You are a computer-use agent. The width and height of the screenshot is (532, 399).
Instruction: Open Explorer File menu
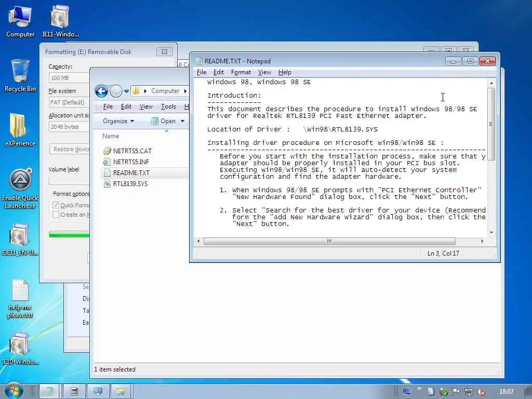(x=108, y=107)
